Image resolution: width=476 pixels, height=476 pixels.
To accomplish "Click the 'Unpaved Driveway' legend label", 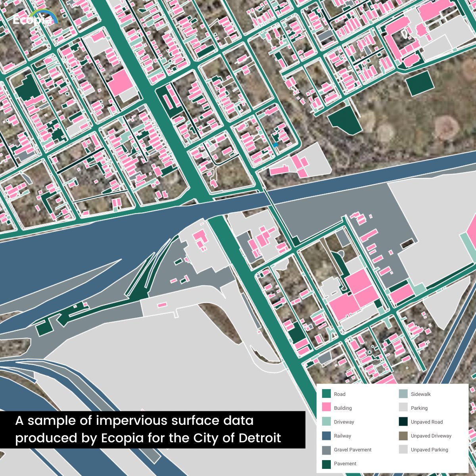I will 431,436.
